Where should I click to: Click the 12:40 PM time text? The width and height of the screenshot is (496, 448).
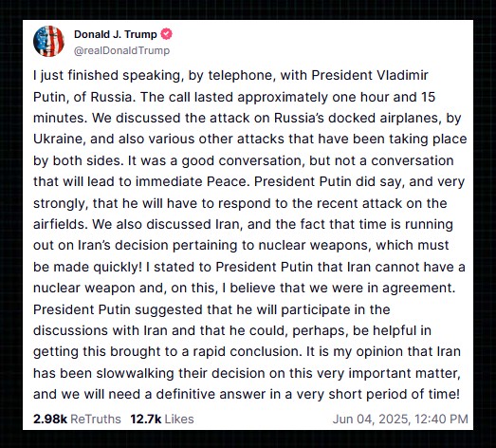point(441,419)
